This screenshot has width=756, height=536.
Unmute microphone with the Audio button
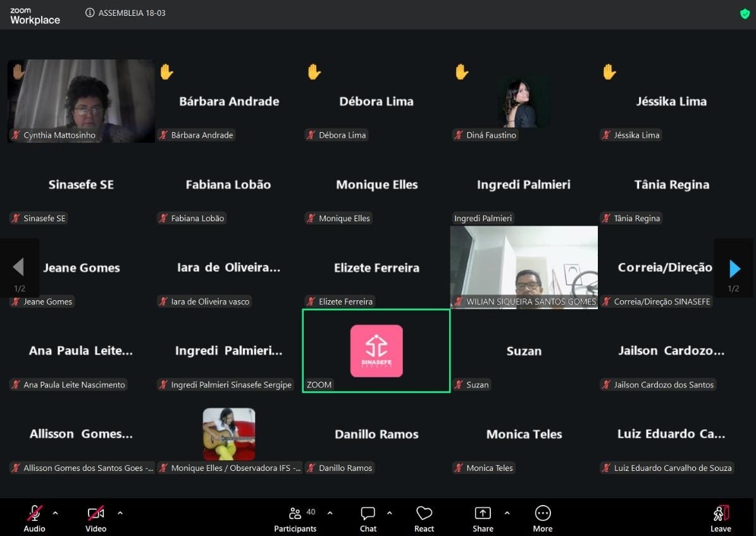(34, 518)
